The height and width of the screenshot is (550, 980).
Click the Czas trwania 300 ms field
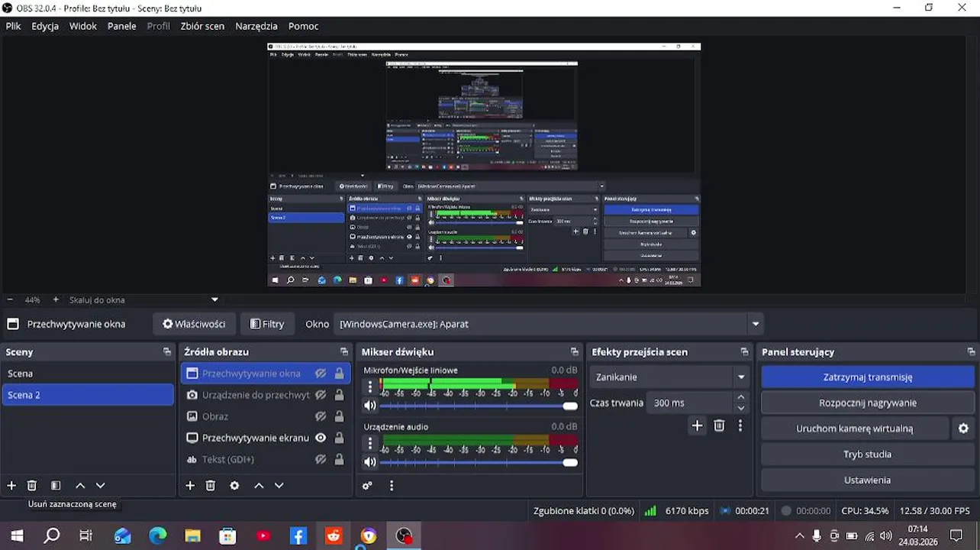691,403
